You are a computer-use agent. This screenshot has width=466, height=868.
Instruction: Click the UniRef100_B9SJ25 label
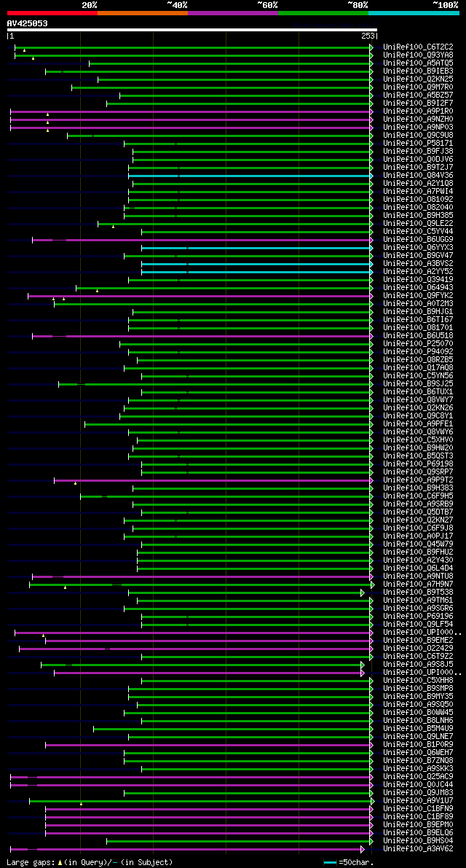click(418, 384)
